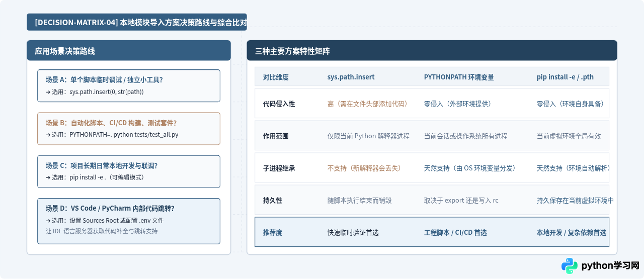Image resolution: width=644 pixels, height=279 pixels.
Task: Open the 场景 C long-term local development card
Action: click(129, 171)
